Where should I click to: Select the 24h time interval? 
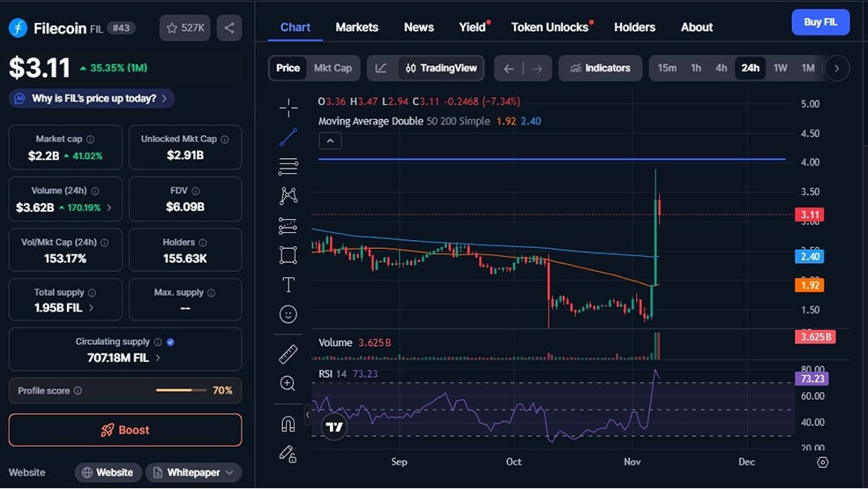tap(750, 68)
